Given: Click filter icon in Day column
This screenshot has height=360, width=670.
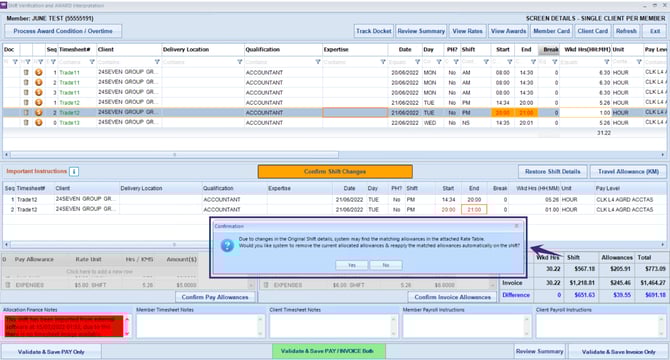Looking at the screenshot, I should click(438, 62).
